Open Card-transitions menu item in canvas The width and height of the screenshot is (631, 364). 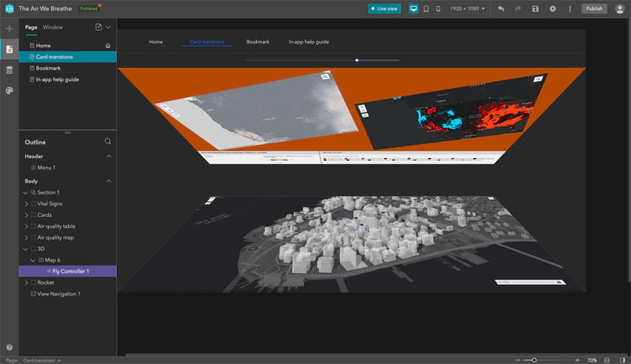207,42
